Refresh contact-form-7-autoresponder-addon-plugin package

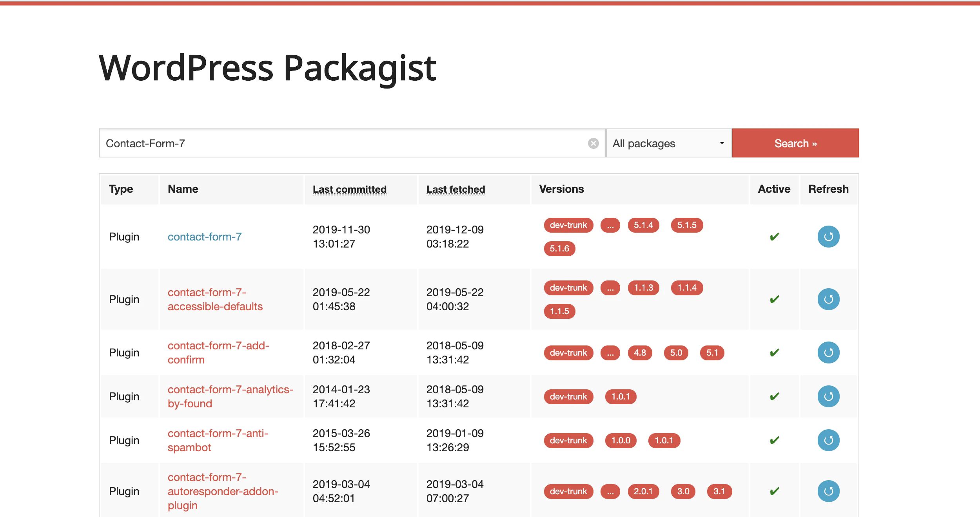point(828,491)
